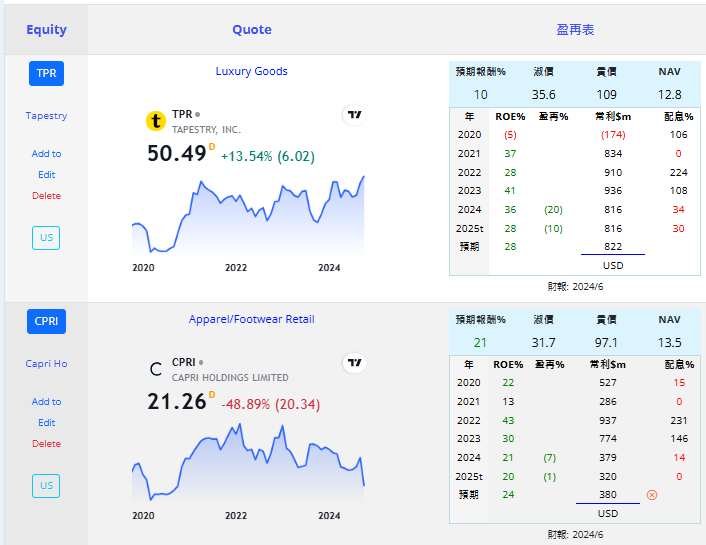
Task: Click CPRI forecast earnings value 380
Action: coord(607,495)
